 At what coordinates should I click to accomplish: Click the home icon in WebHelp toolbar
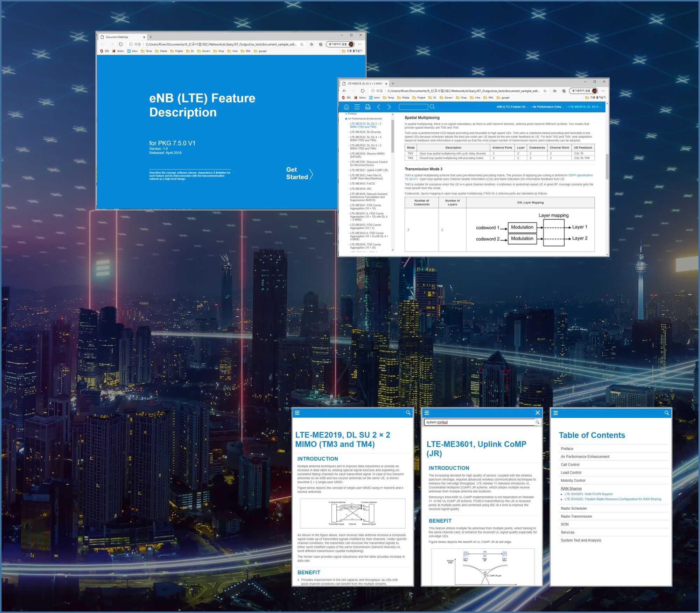tap(346, 107)
